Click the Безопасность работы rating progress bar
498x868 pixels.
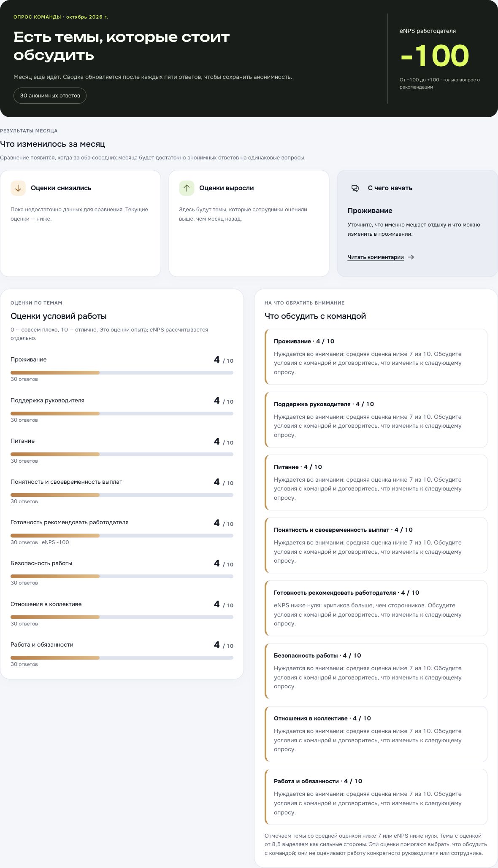tap(122, 576)
